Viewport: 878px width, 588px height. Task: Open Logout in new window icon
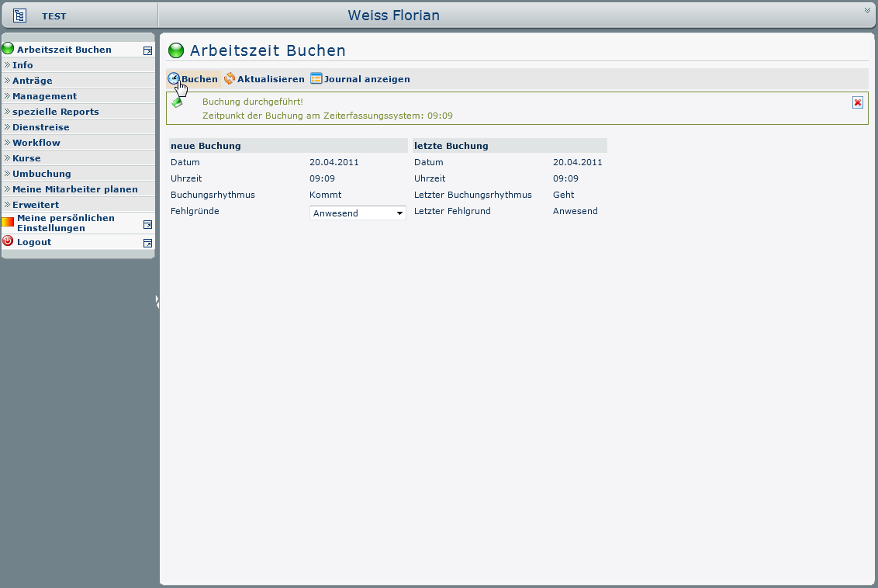tap(148, 243)
